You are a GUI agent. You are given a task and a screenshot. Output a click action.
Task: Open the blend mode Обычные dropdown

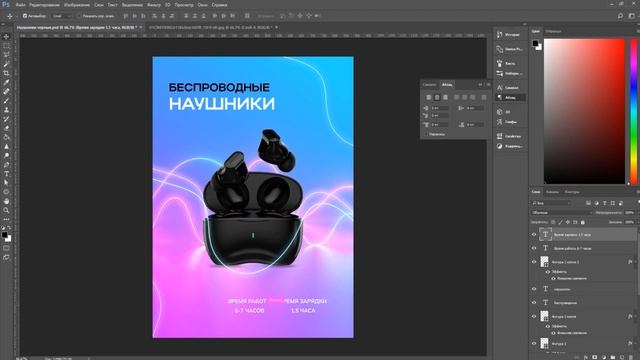click(562, 213)
